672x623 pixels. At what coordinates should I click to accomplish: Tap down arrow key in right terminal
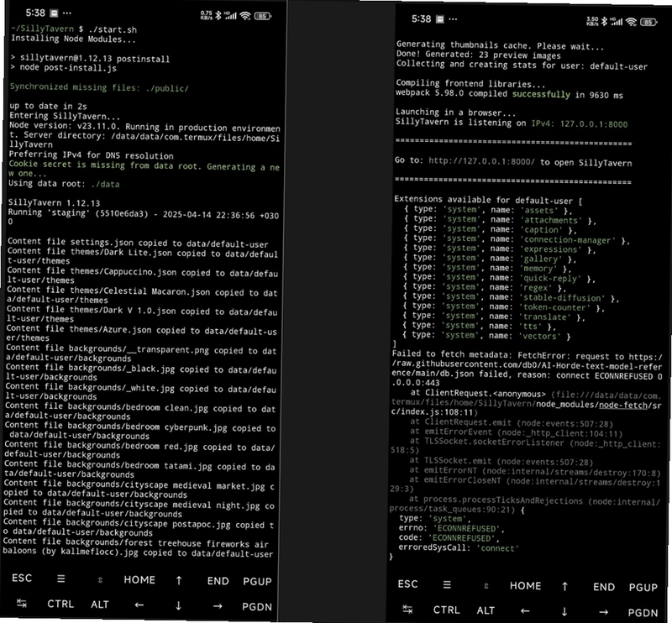click(x=564, y=611)
